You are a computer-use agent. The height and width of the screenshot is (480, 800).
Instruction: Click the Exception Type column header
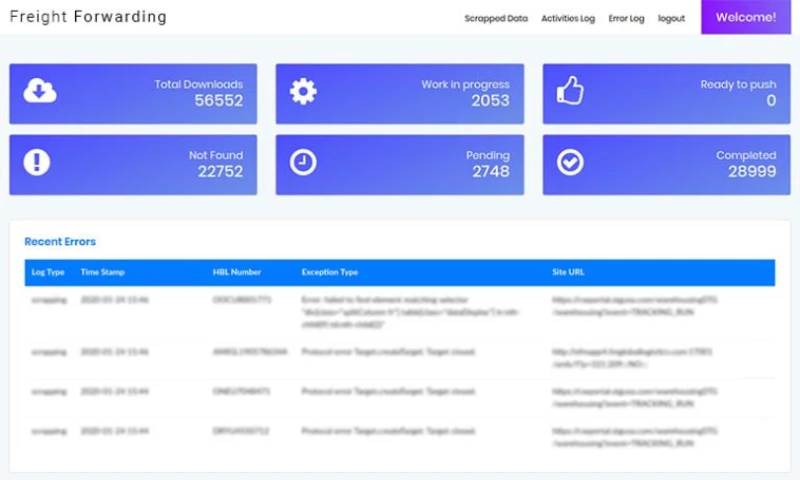[330, 272]
